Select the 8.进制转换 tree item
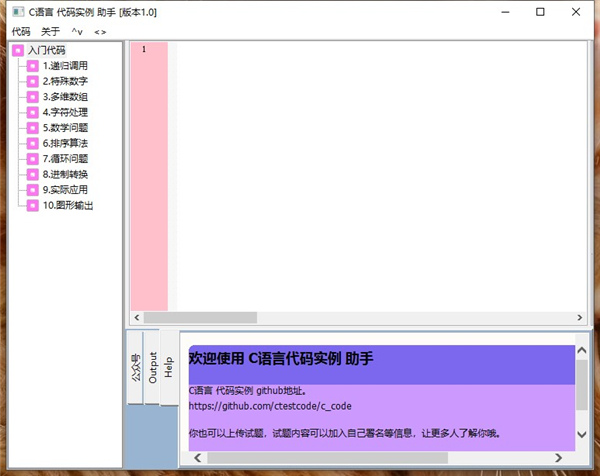The height and width of the screenshot is (476, 600). click(65, 174)
